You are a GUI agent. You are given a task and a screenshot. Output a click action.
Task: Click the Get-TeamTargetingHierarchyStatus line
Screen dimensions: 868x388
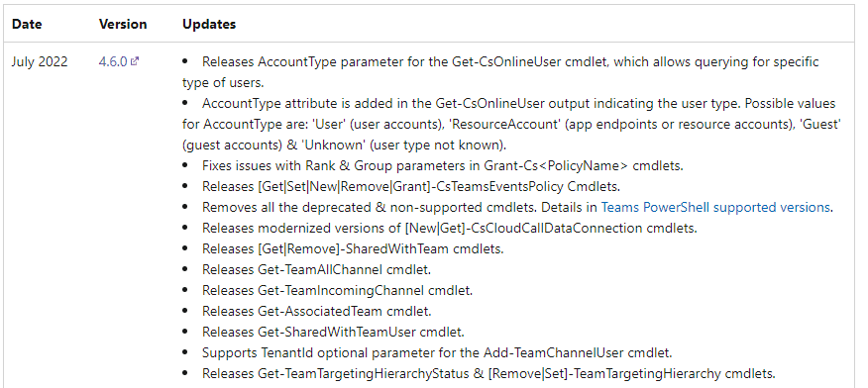(x=488, y=373)
